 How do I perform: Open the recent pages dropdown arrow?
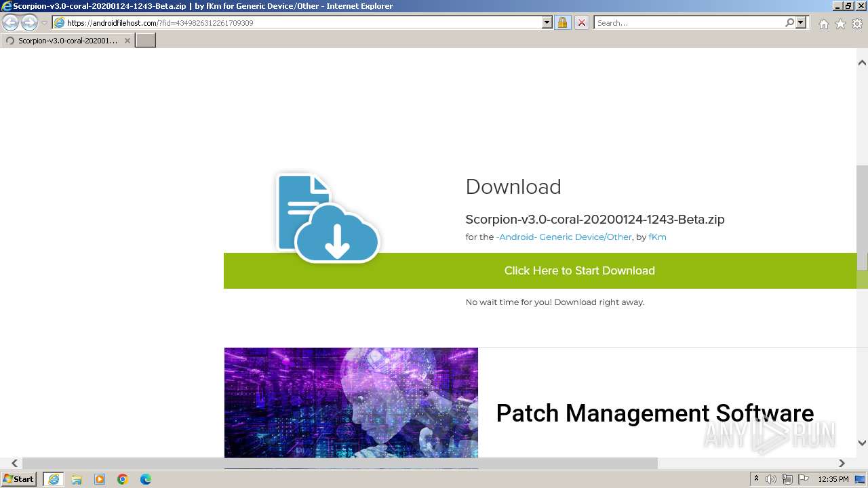[x=44, y=23]
